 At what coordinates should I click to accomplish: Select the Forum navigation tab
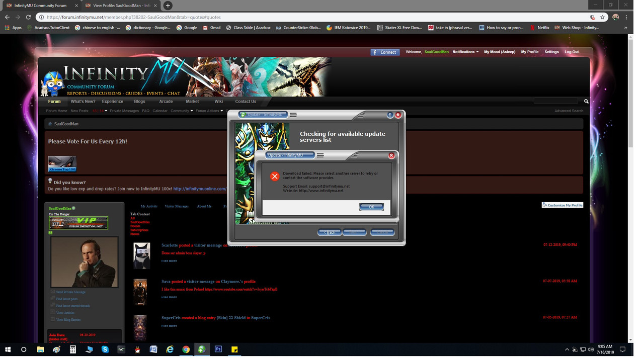tap(54, 102)
